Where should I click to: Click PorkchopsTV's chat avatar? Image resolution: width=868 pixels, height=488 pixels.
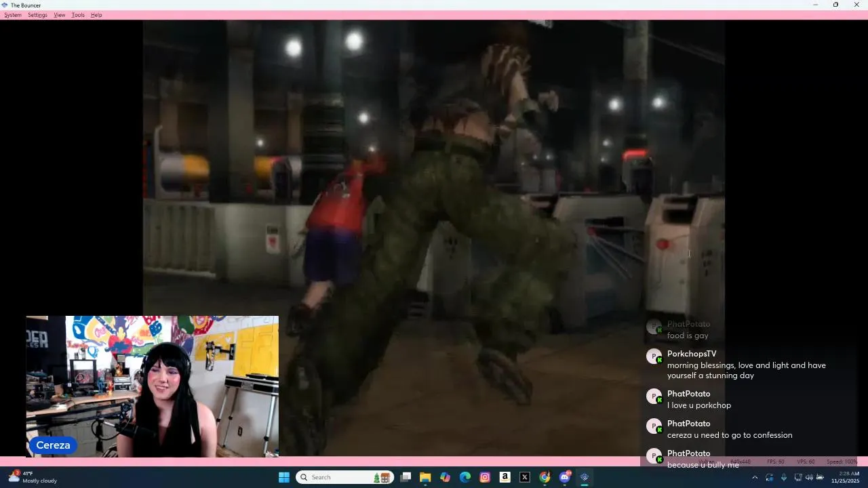(x=654, y=357)
